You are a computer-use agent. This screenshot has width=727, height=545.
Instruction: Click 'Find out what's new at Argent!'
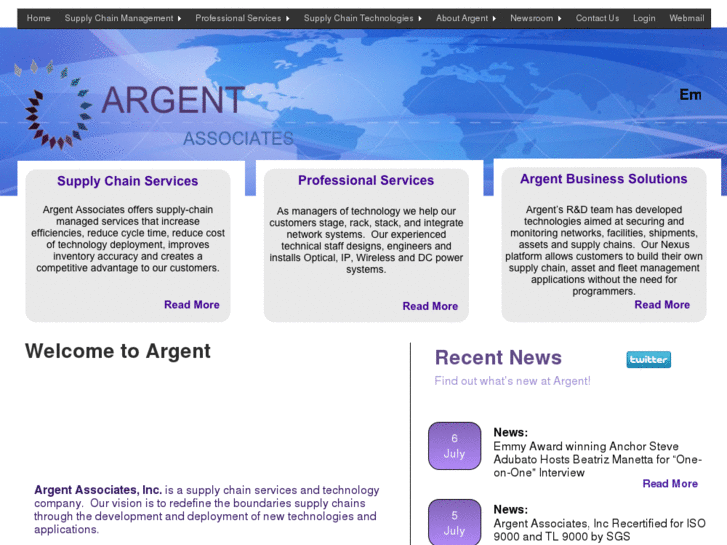point(512,381)
